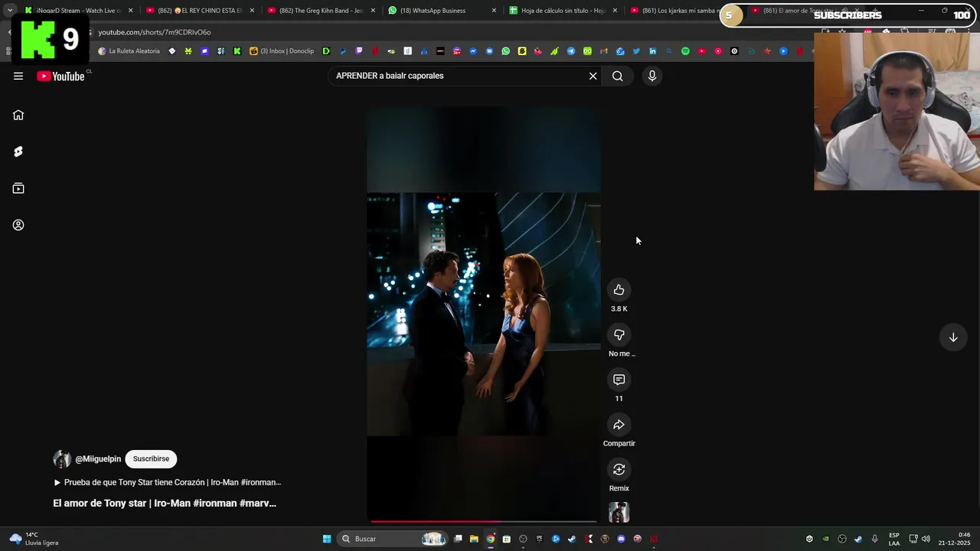Open La Ruleta Aleatoria bookmark
The height and width of the screenshot is (551, 980).
pyautogui.click(x=129, y=51)
